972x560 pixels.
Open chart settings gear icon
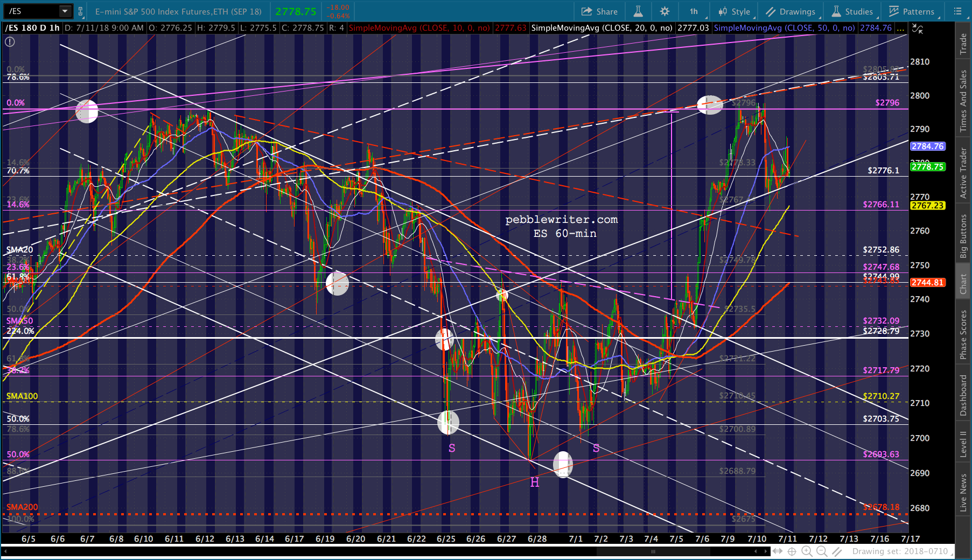tap(665, 11)
